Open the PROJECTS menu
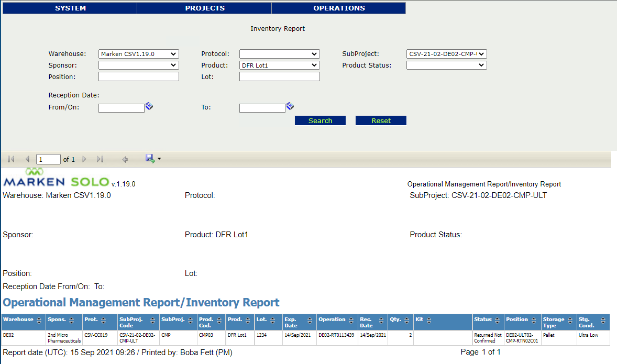The image size is (617, 364). pos(205,8)
